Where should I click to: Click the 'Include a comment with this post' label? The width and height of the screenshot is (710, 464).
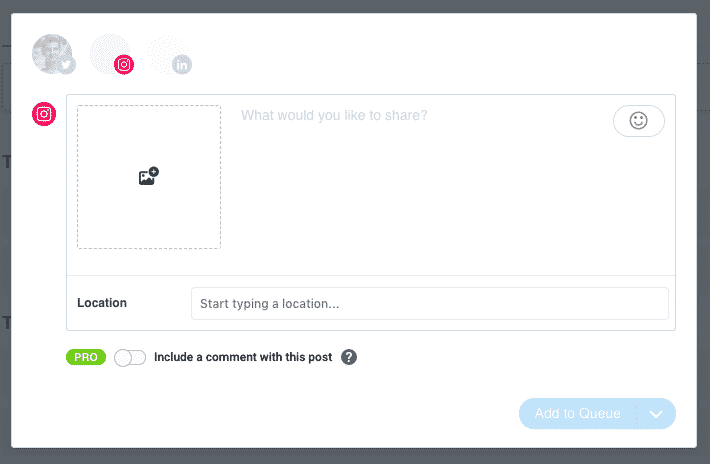(x=245, y=357)
